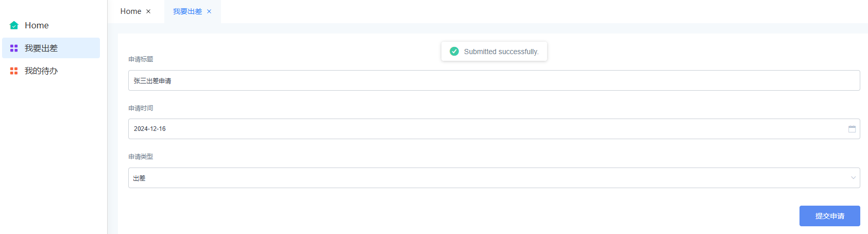868x234 pixels.
Task: Open the calendar icon in 申请时间 field
Action: [x=852, y=129]
